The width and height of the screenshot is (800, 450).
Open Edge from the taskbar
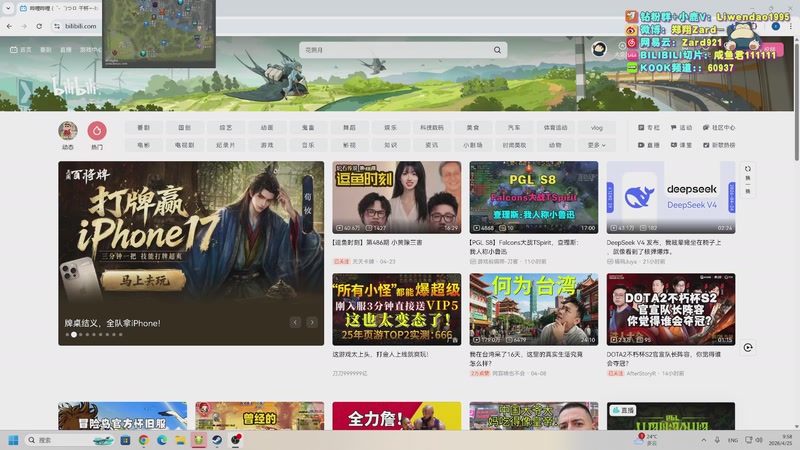point(162,440)
